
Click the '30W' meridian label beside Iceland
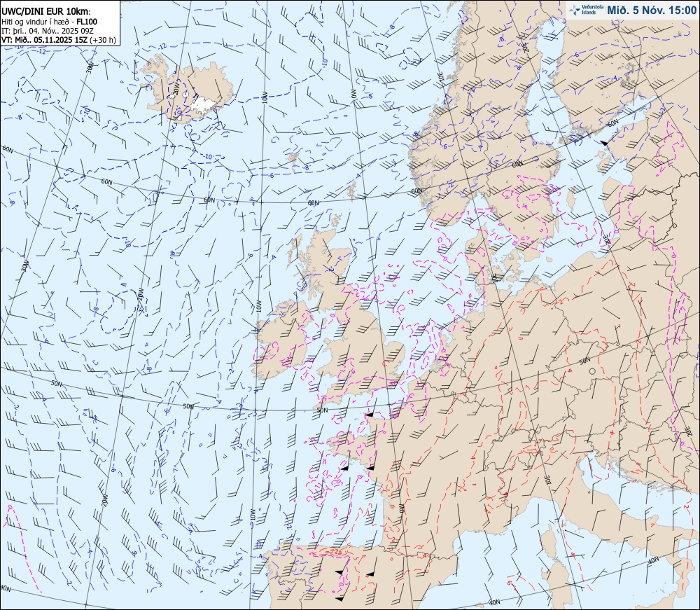point(90,69)
